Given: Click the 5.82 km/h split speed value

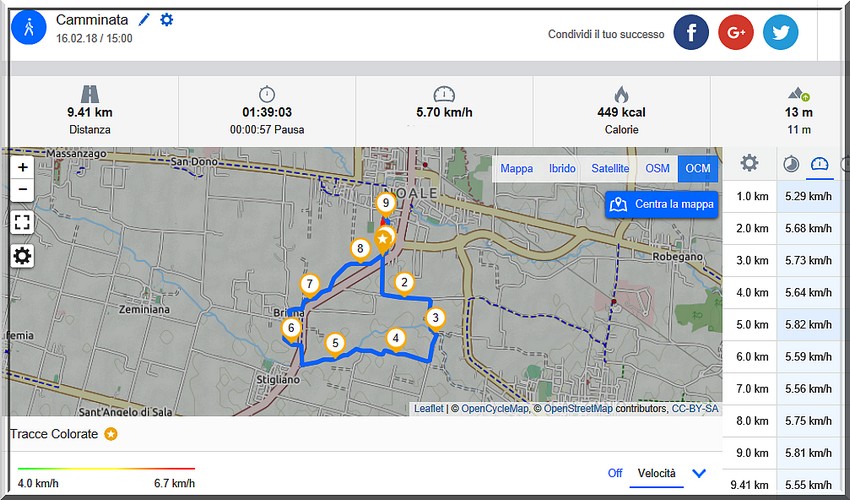Looking at the screenshot, I should (808, 324).
